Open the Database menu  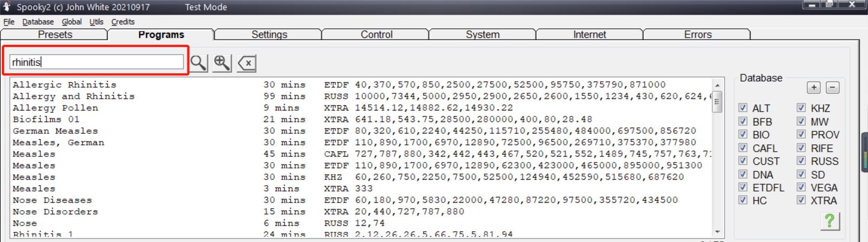(38, 22)
